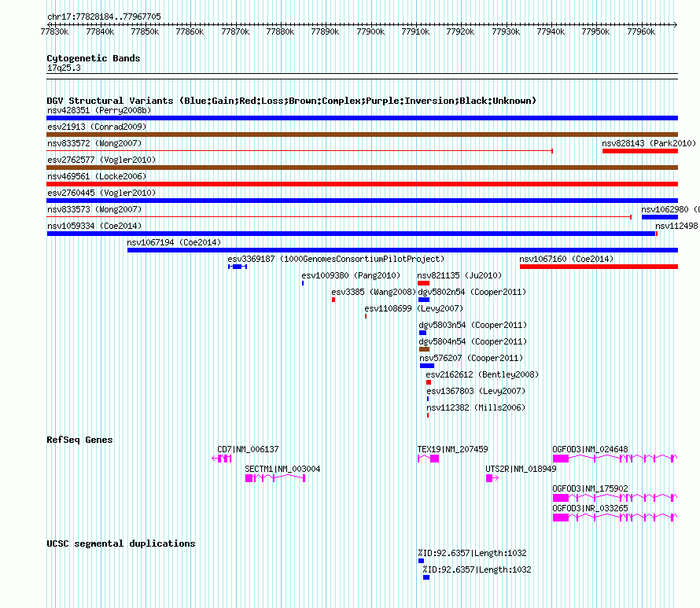Click the blue esv3369187 glyph

click(x=238, y=267)
